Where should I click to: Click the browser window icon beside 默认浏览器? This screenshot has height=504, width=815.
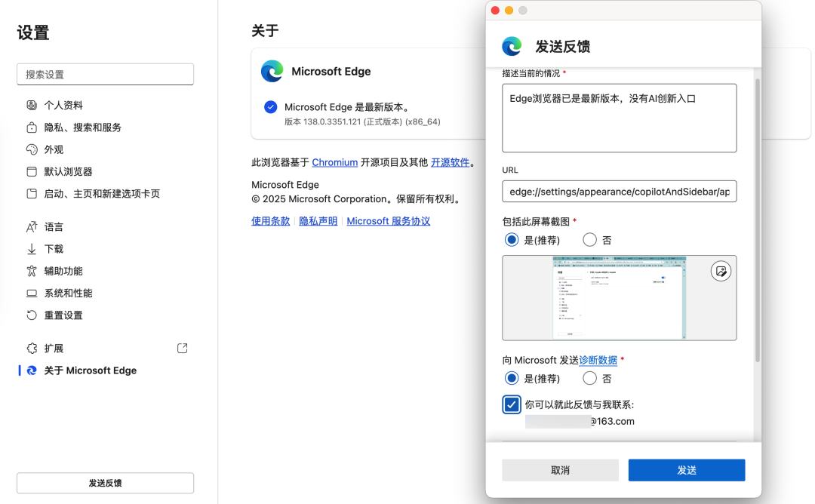(32, 171)
